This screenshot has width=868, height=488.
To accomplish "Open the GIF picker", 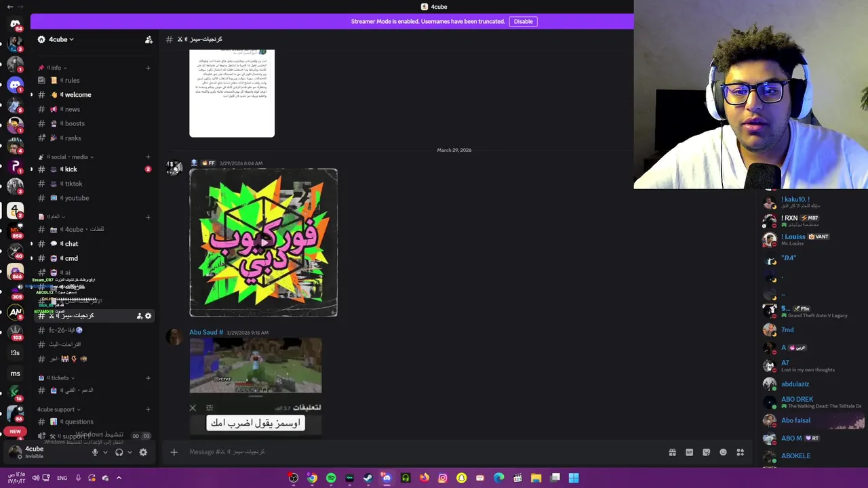I will tap(689, 452).
